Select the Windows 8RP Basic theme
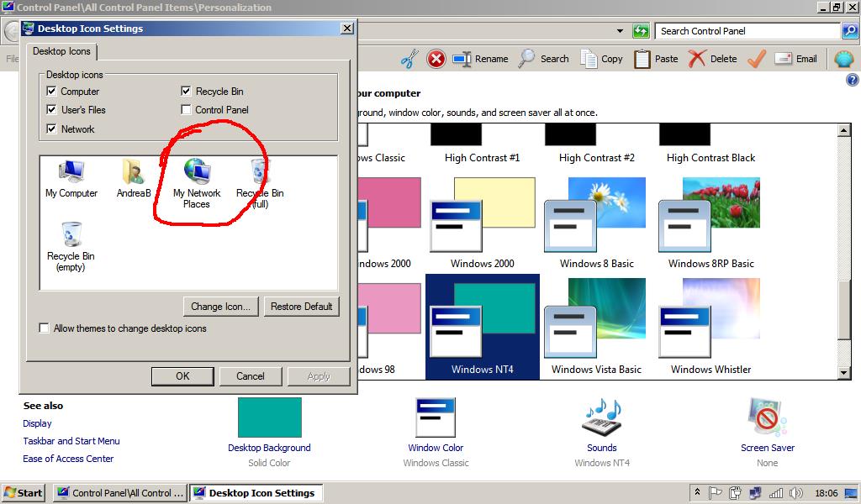861x504 pixels. [x=711, y=223]
